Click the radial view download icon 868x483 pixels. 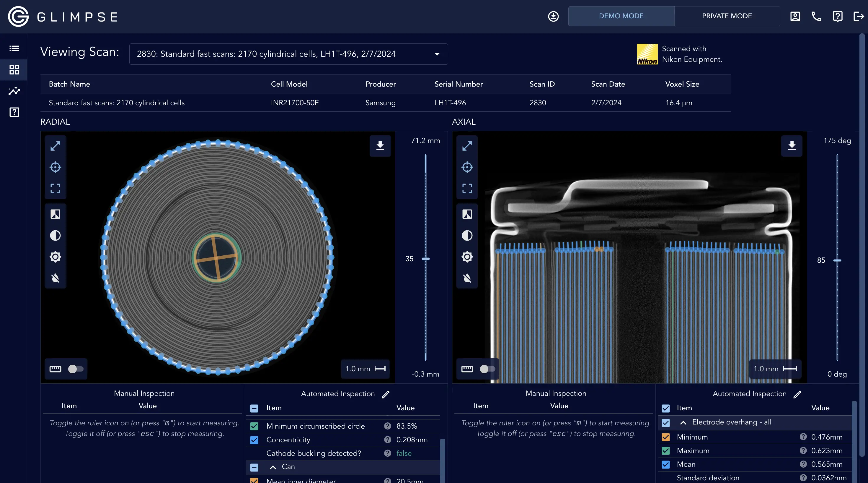click(380, 146)
